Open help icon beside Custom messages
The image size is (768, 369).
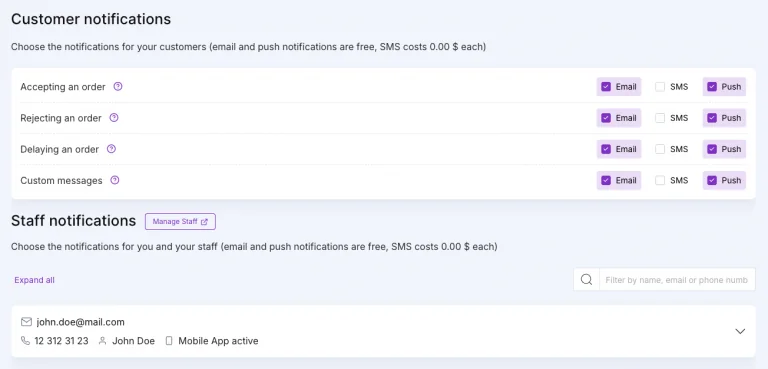(115, 180)
